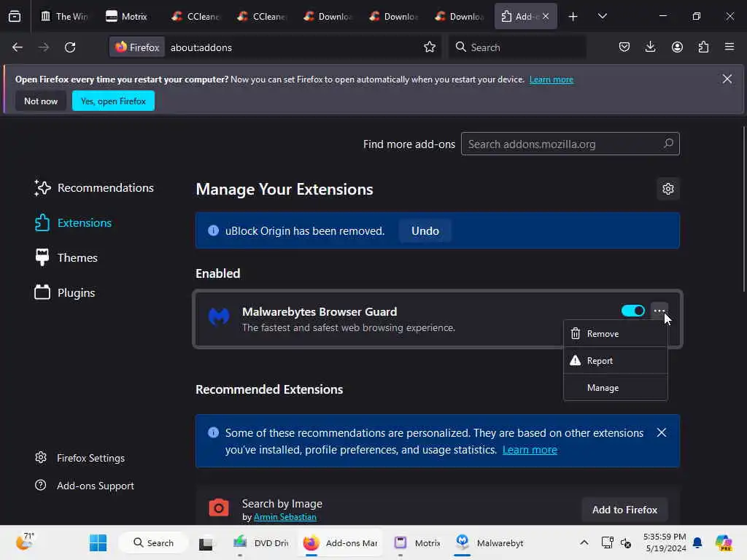Open Add-ons Support from sidebar

(85, 486)
